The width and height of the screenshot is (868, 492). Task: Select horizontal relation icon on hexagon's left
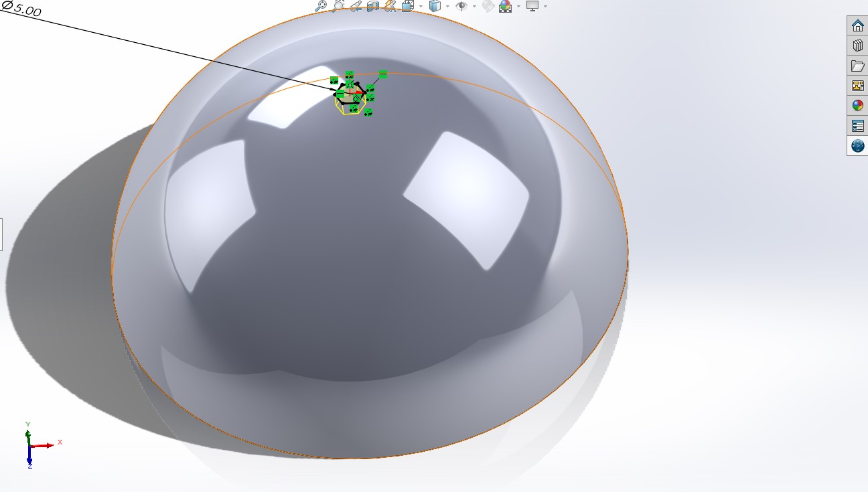click(340, 94)
